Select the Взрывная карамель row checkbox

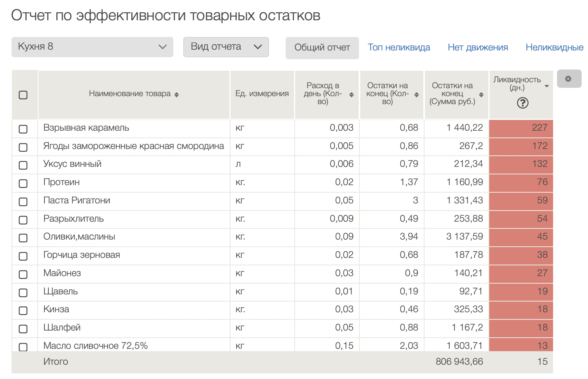tap(23, 129)
